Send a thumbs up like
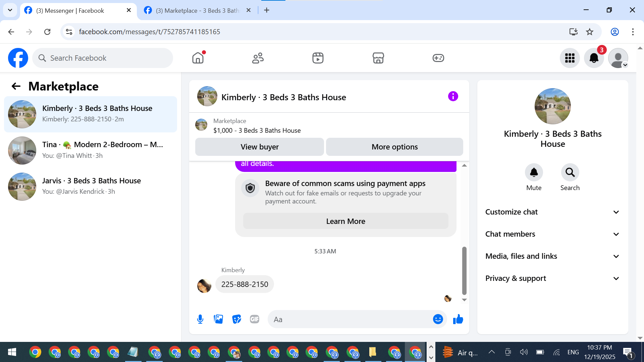Viewport: 644px width, 362px height. [458, 319]
